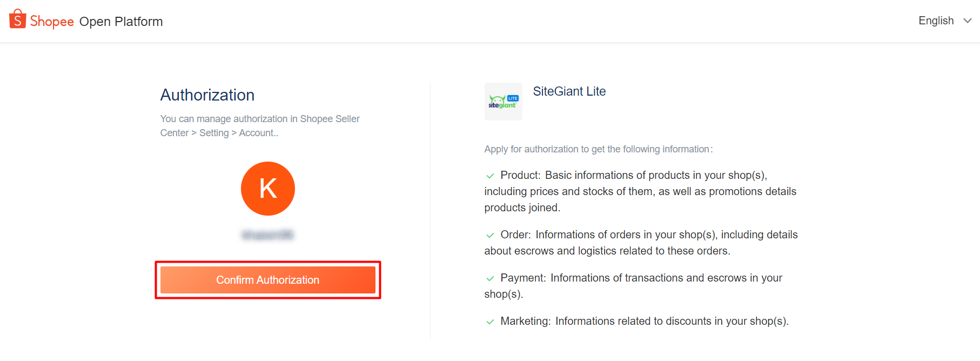Click the green checkmark beside Marketing
980x361 pixels.
tap(489, 321)
